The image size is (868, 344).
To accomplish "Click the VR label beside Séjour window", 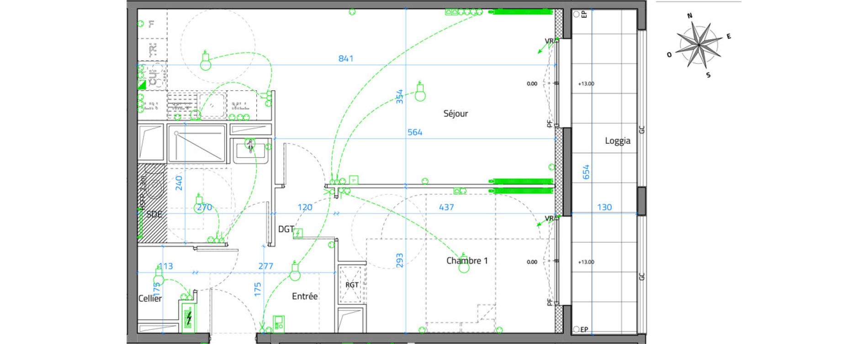I will tap(549, 41).
